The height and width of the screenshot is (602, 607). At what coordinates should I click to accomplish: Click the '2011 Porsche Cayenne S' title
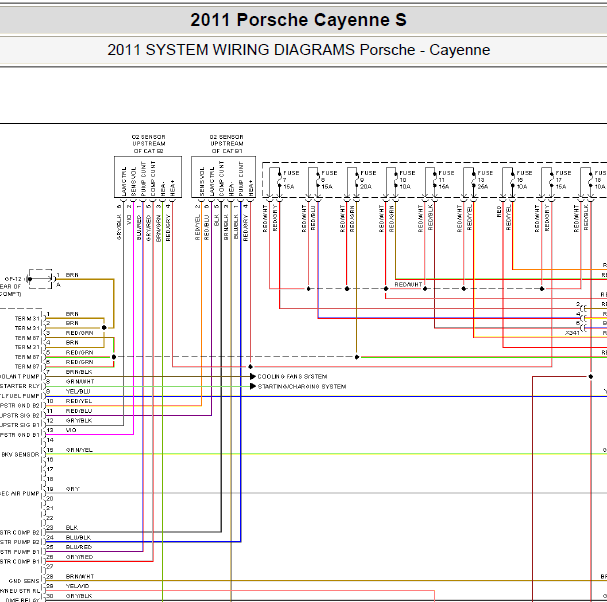coord(298,20)
